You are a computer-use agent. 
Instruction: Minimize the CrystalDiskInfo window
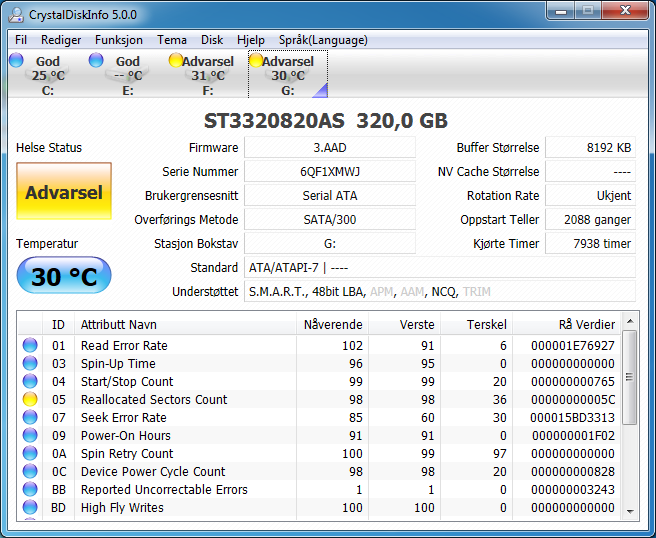561,11
